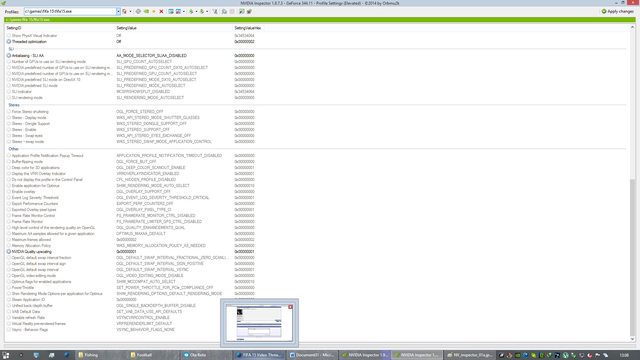Toggle the Threaded optimization setting marker
Screen dimensions: 640x360
point(9,42)
